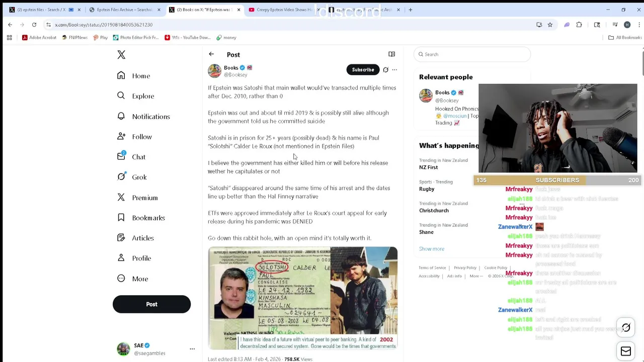Image resolution: width=644 pixels, height=362 pixels.
Task: Open Adobe Acrobat bookmark
Action: 39,37
